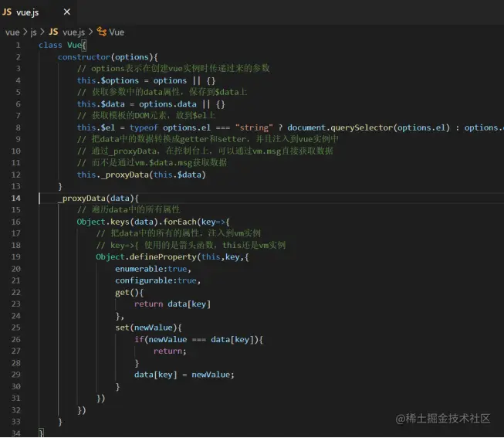Click 'get(){' on line 22
This screenshot has height=438, width=504.
[x=129, y=293]
